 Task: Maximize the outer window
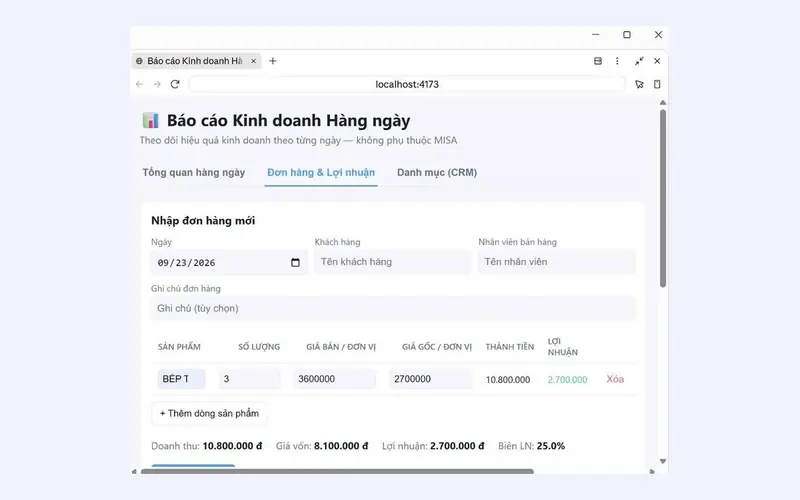(x=627, y=35)
